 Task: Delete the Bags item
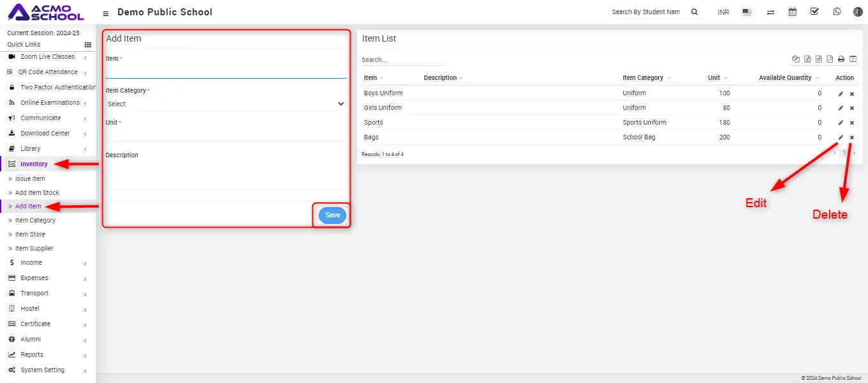[852, 137]
